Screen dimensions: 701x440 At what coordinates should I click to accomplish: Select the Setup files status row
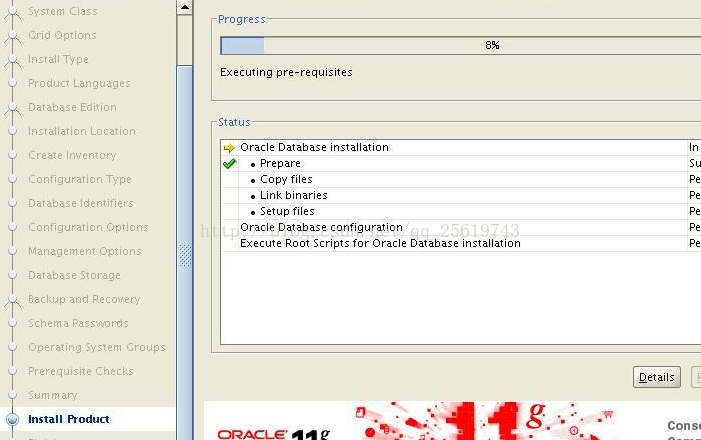click(460, 211)
